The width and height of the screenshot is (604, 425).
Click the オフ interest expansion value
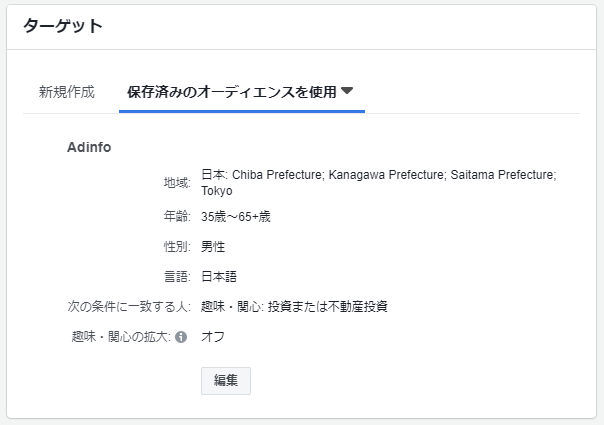click(x=213, y=337)
